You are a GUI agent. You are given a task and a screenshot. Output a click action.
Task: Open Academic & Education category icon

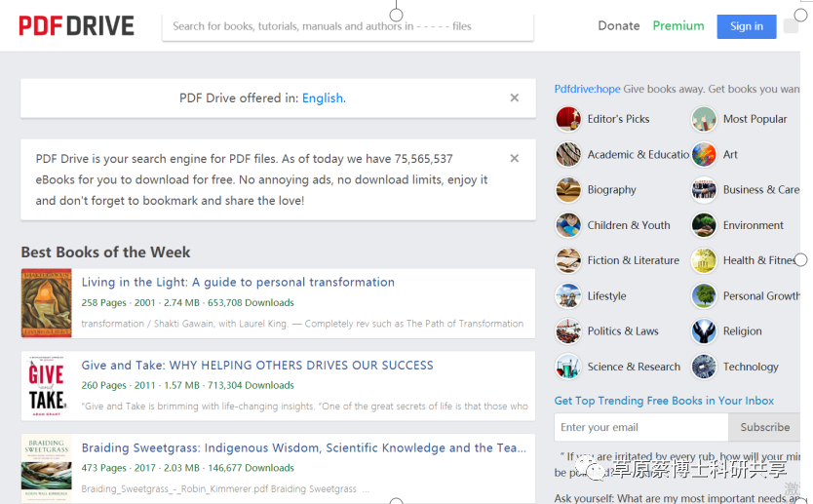(568, 155)
